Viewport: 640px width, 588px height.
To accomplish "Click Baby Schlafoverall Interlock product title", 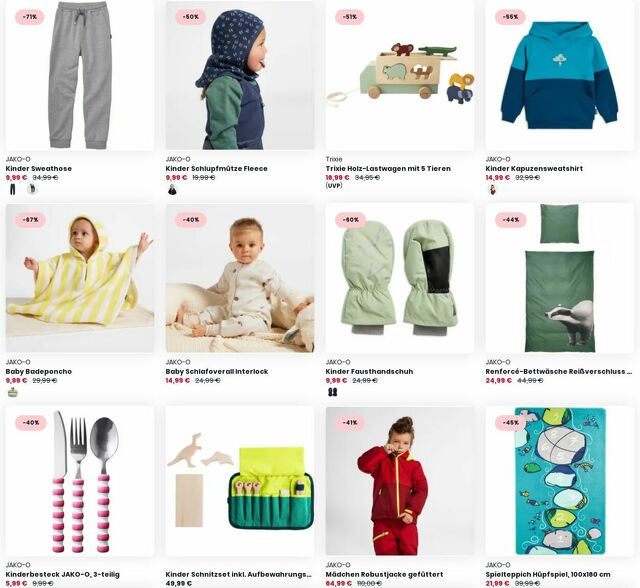I will 217,372.
